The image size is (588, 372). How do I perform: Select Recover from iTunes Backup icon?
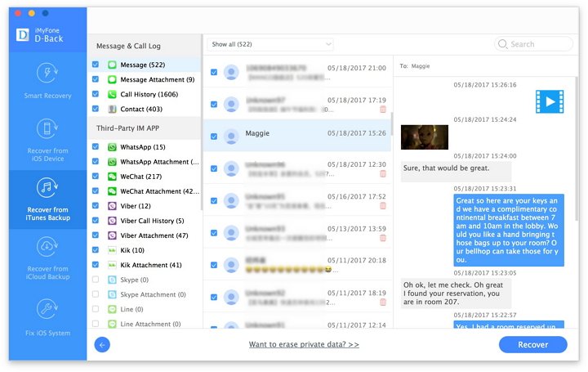[47, 187]
